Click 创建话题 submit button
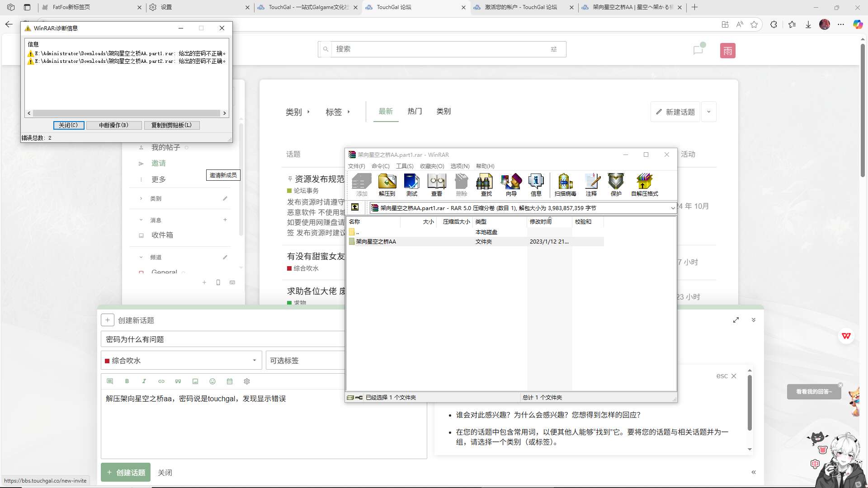 [x=126, y=472]
